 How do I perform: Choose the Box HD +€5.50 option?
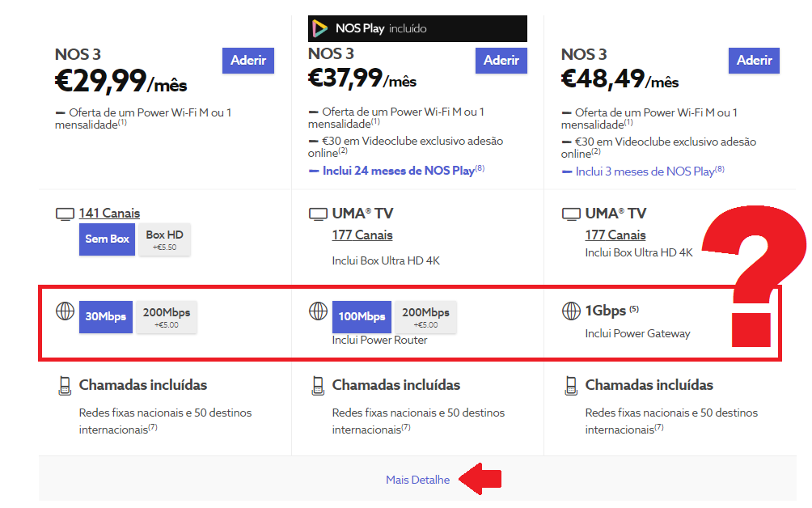[x=164, y=239]
